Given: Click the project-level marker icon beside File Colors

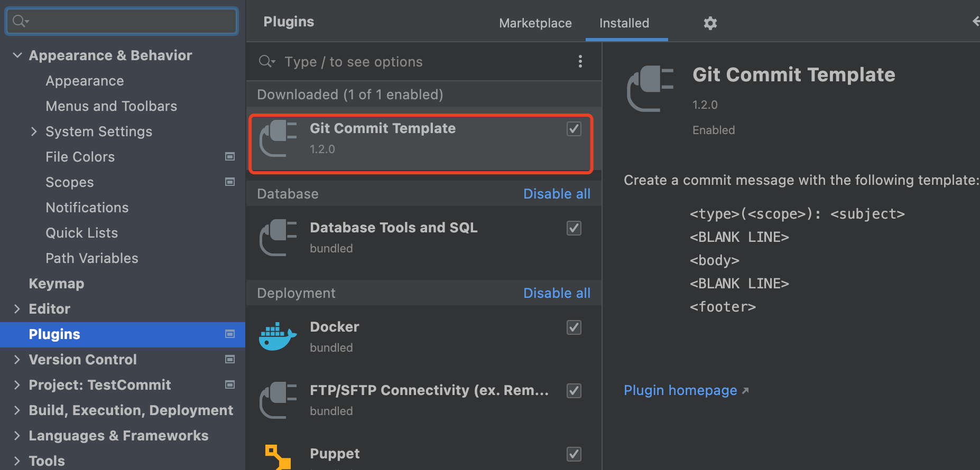Looking at the screenshot, I should tap(230, 156).
